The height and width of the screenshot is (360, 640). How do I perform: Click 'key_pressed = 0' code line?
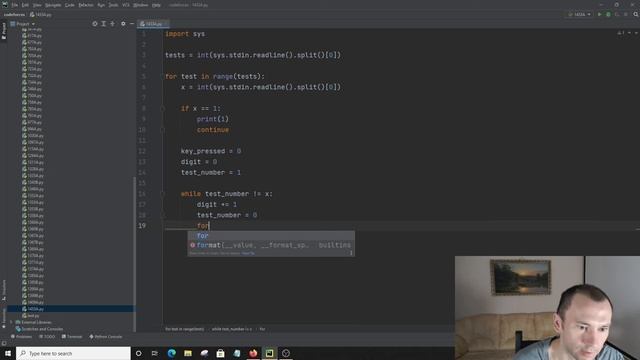211,151
